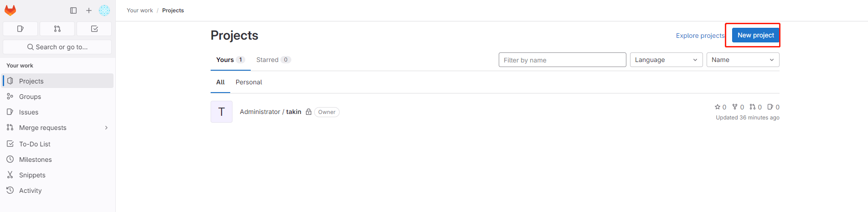Open the Name sort dropdown
The width and height of the screenshot is (868, 212).
tap(743, 60)
